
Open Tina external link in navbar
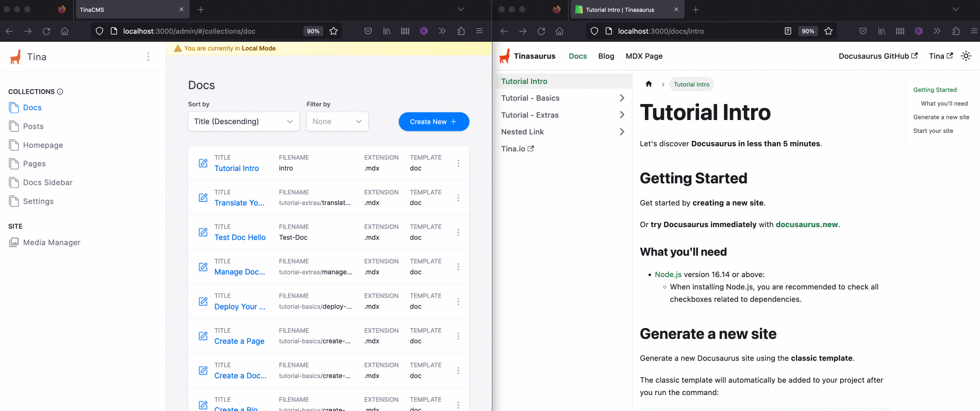coord(941,56)
